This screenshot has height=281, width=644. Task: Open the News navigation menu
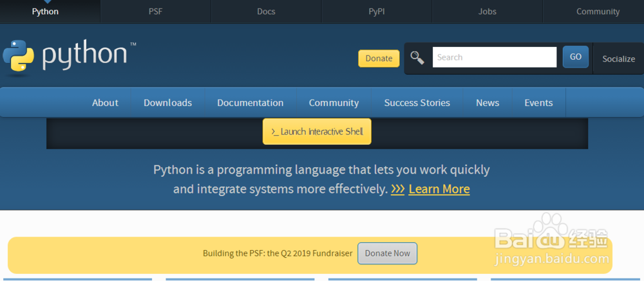pos(488,102)
